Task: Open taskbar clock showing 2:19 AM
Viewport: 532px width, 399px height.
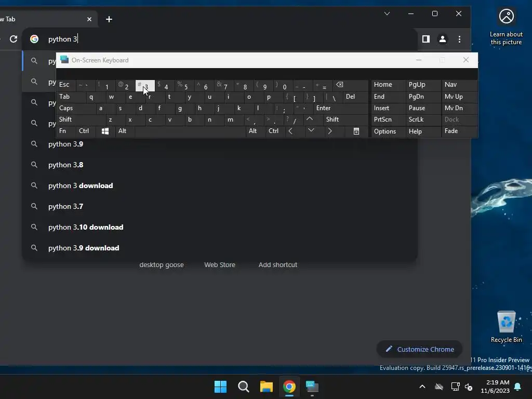Action: 495,387
